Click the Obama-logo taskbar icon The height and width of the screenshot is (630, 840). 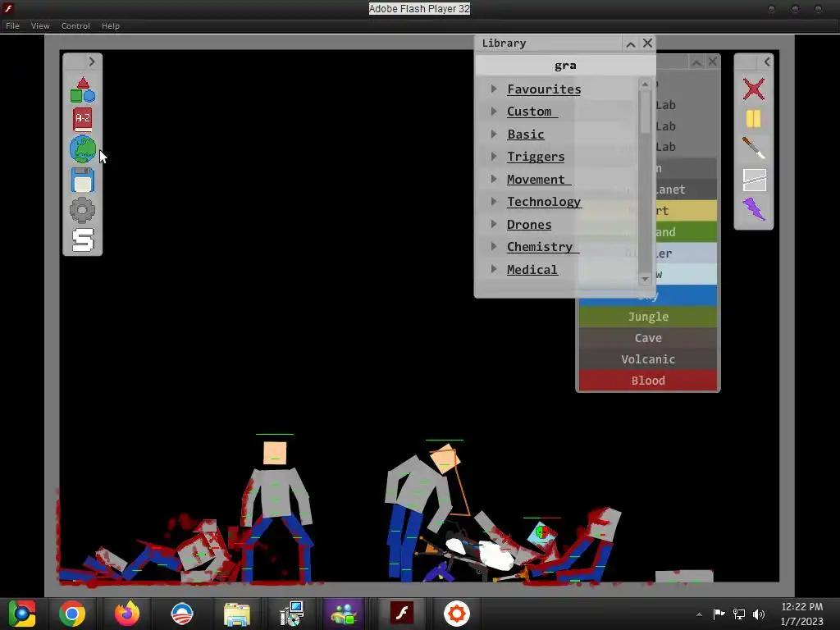click(181, 614)
